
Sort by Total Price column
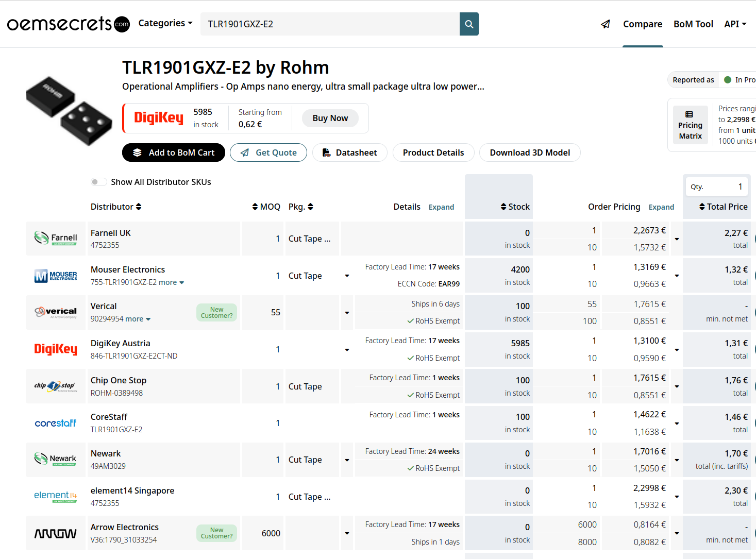click(x=723, y=207)
